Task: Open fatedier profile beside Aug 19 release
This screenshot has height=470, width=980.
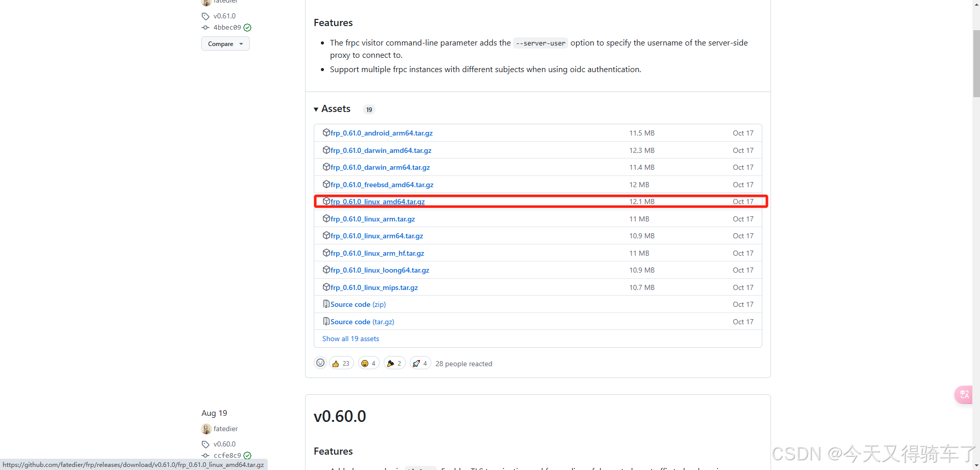Action: pos(225,429)
